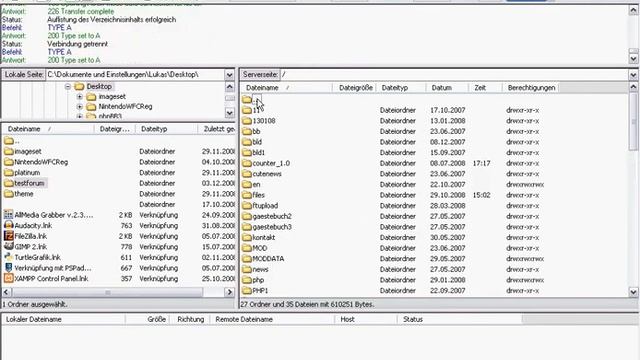Click the parent directory folder on server side
The height and width of the screenshot is (360, 640).
click(x=247, y=99)
